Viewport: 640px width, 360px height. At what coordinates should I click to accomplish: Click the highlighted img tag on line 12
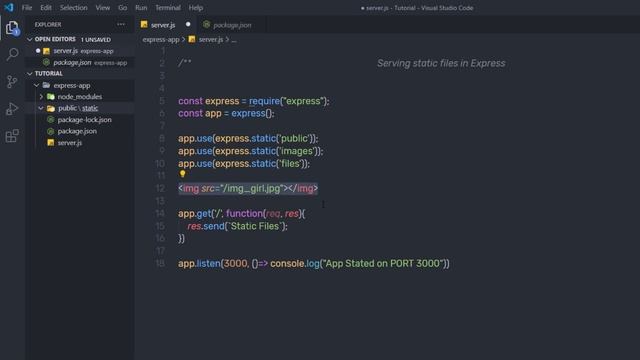248,189
